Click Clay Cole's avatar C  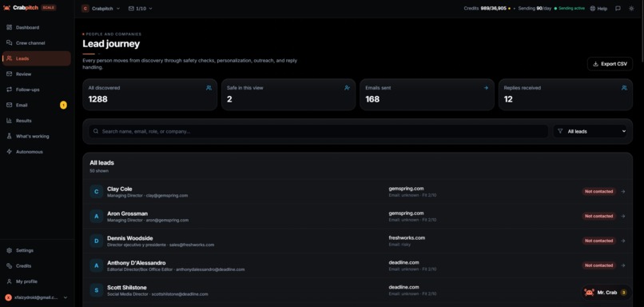(x=97, y=192)
